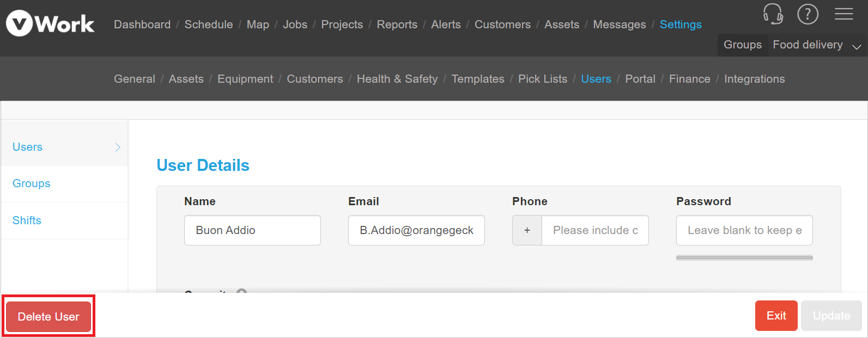Select Groups in the left sidebar
Viewport: 868px width, 338px height.
pyautogui.click(x=31, y=183)
